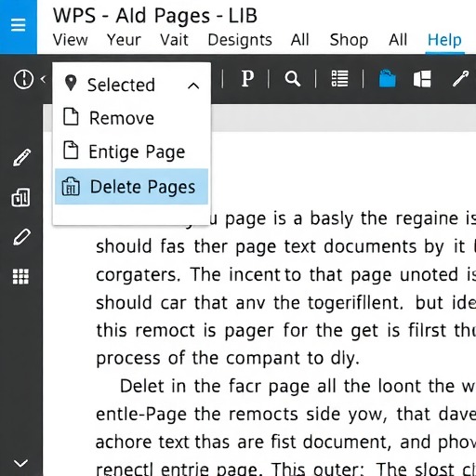Choose Entige Page option
This screenshot has height=476, width=476.
coord(131,152)
